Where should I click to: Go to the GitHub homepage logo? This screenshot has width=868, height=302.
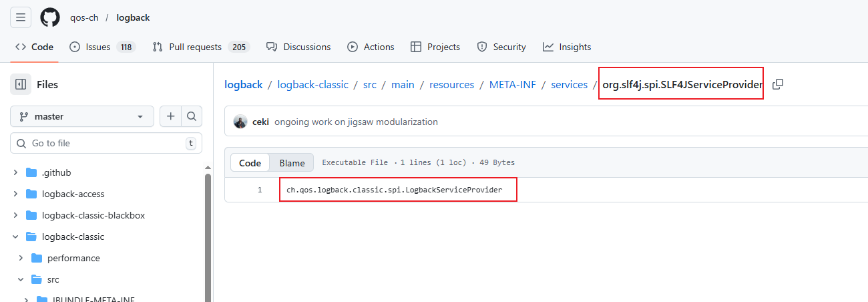pyautogui.click(x=50, y=17)
